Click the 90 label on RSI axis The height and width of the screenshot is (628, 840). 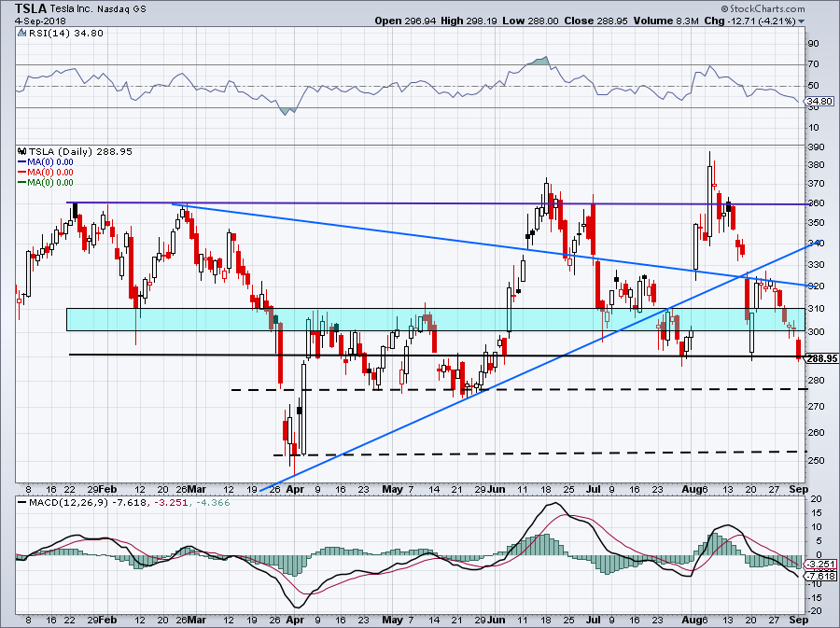tap(814, 43)
